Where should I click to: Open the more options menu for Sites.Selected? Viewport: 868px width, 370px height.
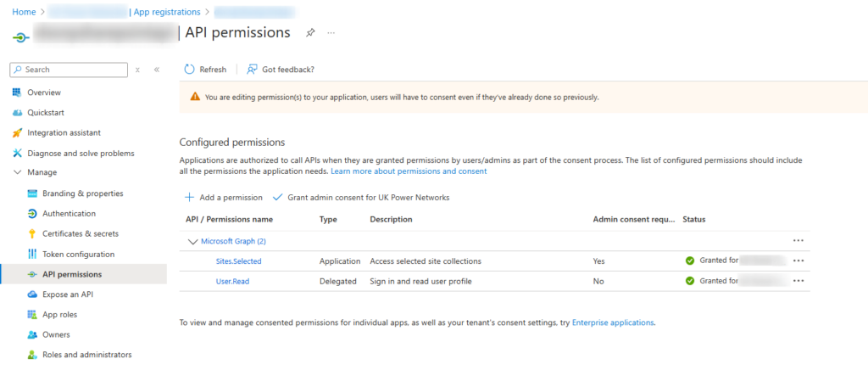798,261
